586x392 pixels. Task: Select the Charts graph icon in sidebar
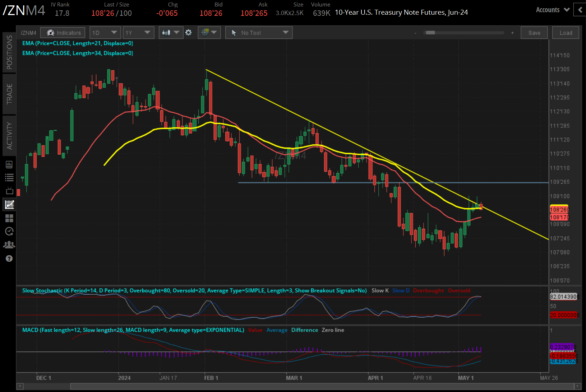pyautogui.click(x=9, y=204)
